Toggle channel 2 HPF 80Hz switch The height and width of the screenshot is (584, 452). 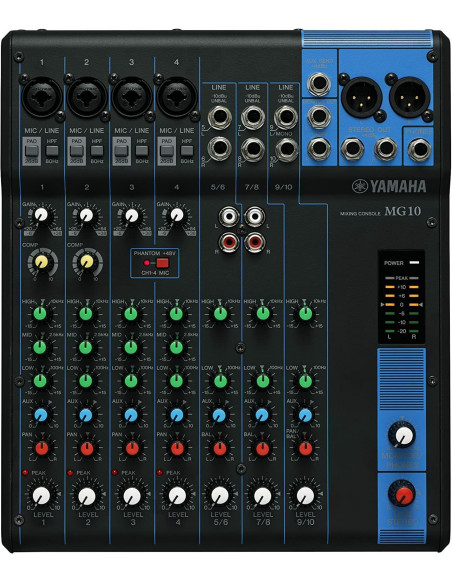[97, 150]
